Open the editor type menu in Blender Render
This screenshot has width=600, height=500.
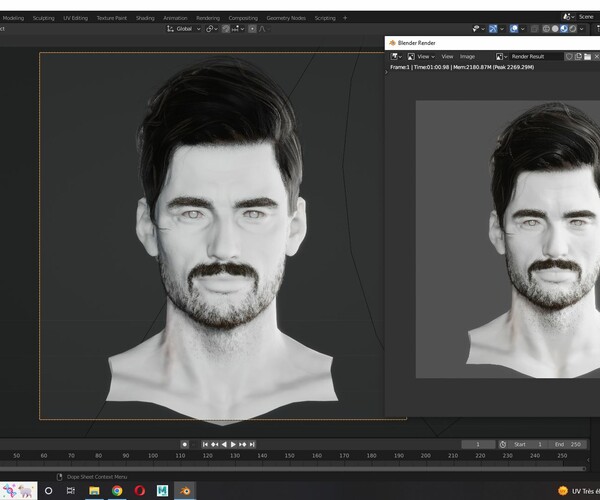[396, 57]
